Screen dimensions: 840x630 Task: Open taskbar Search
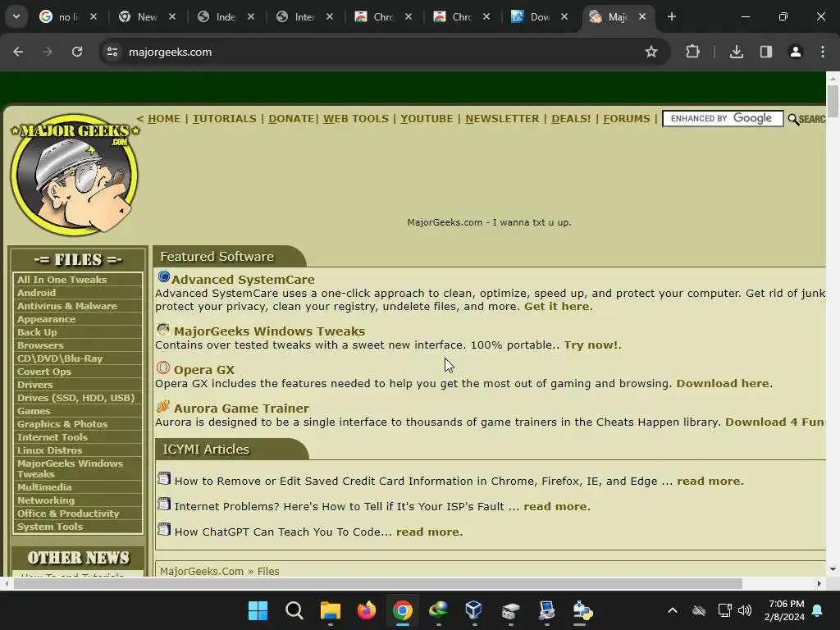coord(294,610)
